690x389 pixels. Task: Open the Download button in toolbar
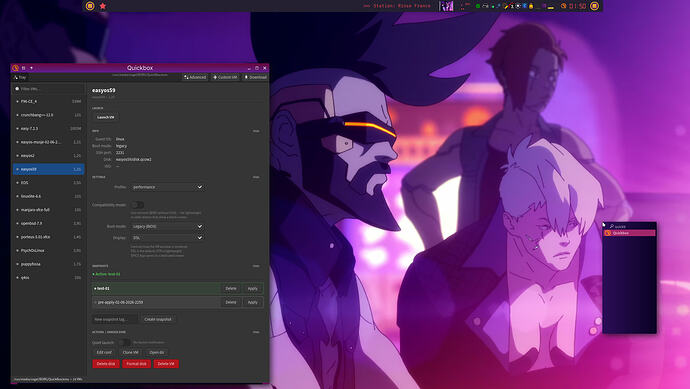pyautogui.click(x=255, y=77)
